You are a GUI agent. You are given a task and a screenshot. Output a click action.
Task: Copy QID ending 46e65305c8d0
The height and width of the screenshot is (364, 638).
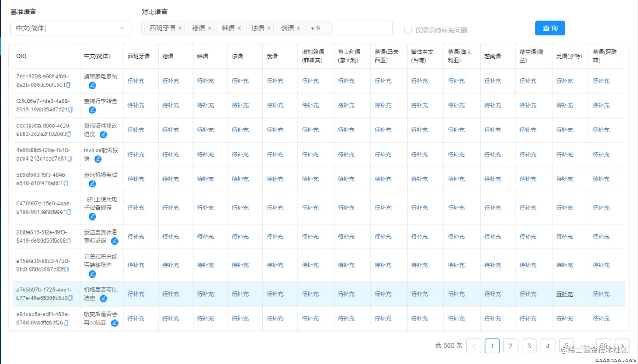(x=70, y=298)
